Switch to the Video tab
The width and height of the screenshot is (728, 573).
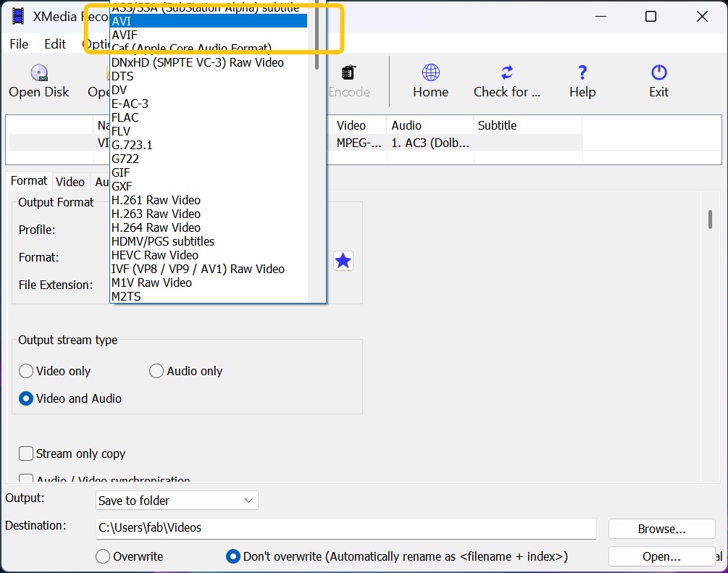tap(70, 181)
